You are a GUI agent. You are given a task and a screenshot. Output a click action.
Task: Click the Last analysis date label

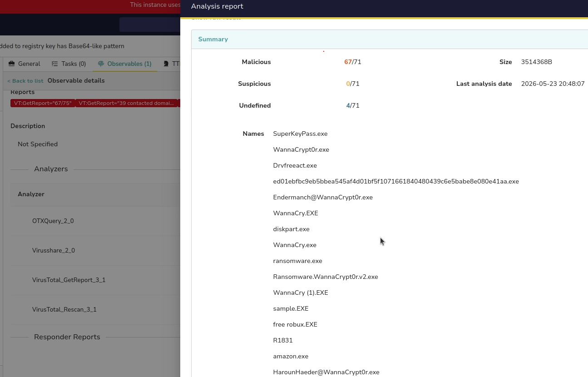pyautogui.click(x=484, y=84)
